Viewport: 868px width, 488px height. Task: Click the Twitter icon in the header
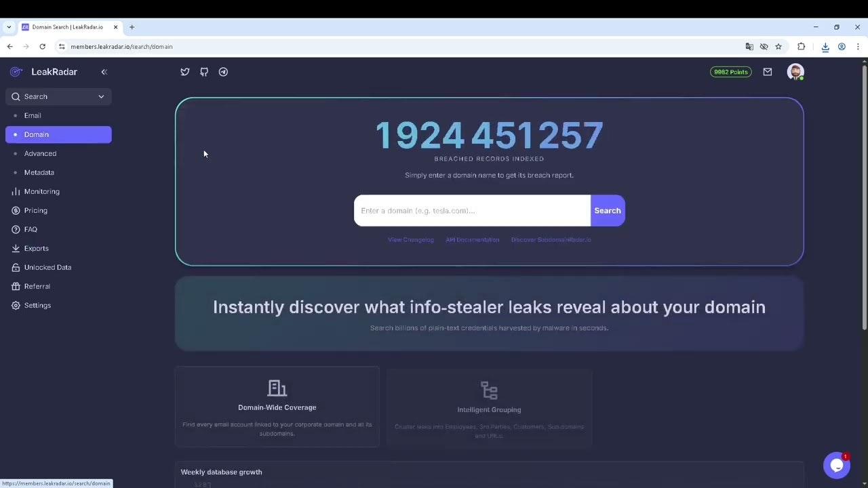coord(184,72)
